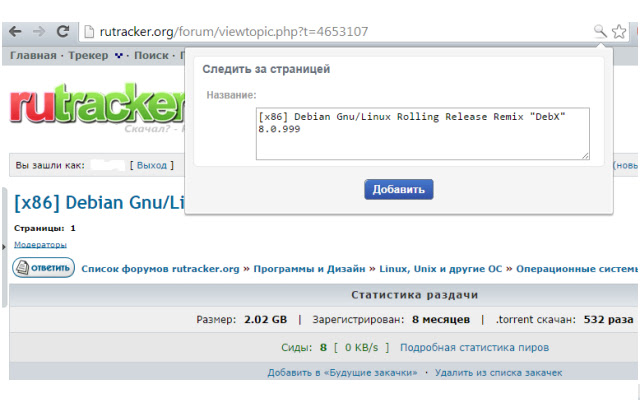Click the rutracker logo
This screenshot has height=400, width=640.
[x=96, y=104]
